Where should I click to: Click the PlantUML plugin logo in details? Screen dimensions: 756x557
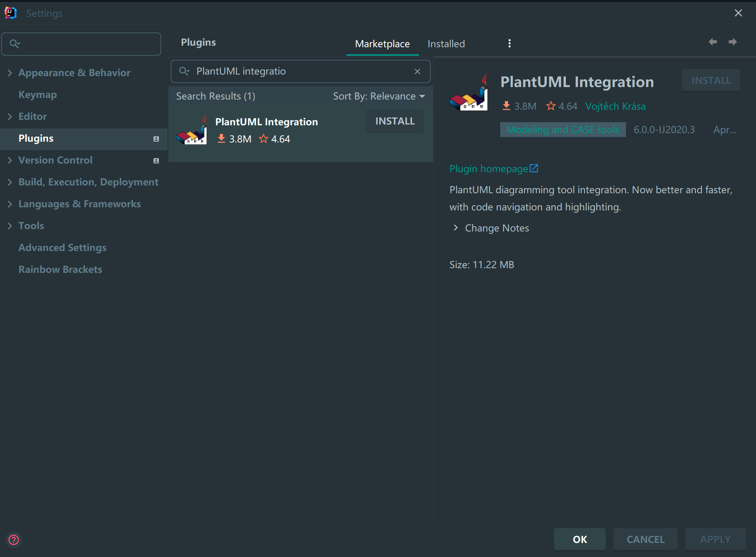pyautogui.click(x=469, y=94)
